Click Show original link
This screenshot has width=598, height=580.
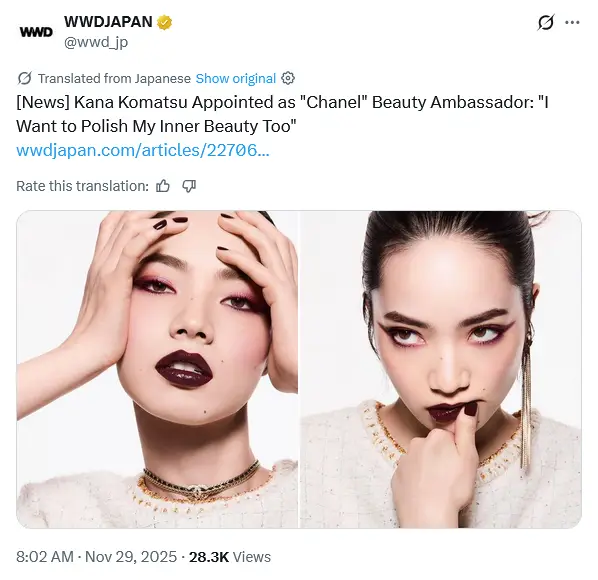click(236, 79)
